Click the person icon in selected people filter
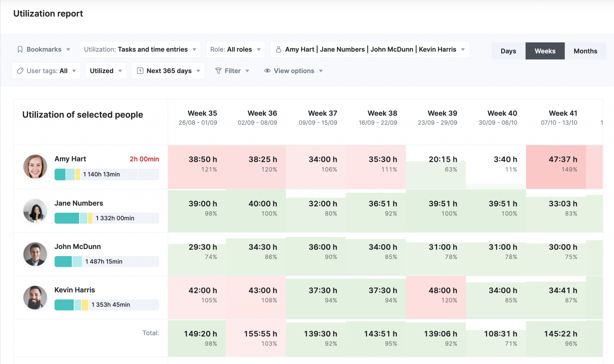The width and height of the screenshot is (614, 364). pos(279,49)
